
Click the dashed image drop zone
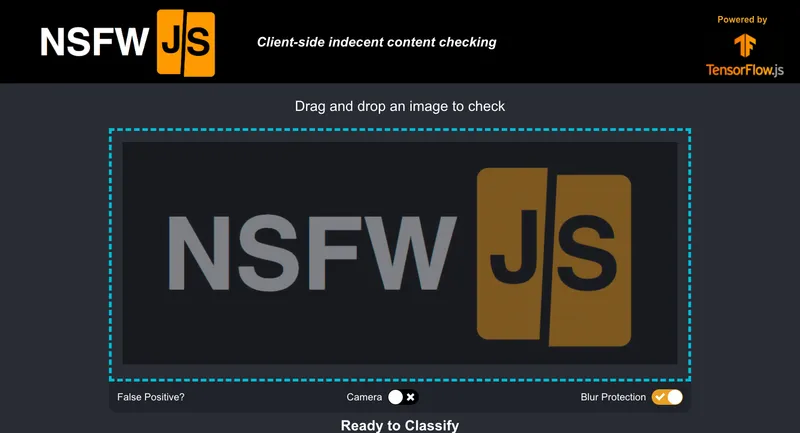coord(400,254)
